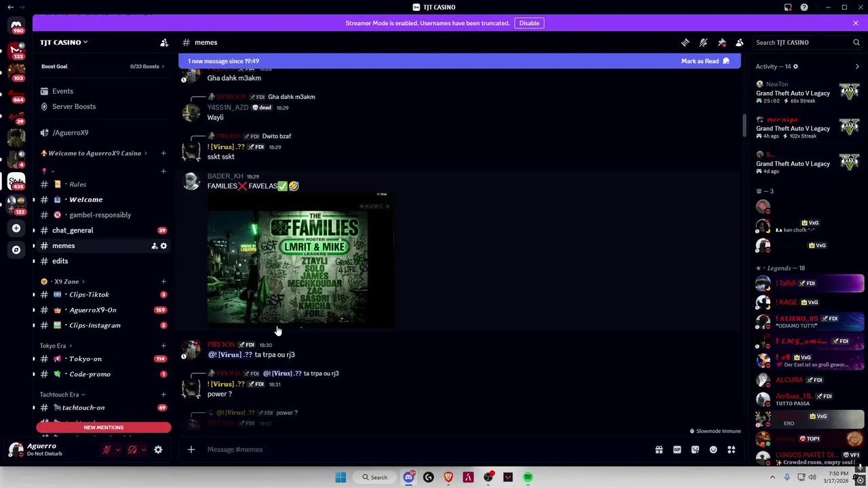Open Boost Goal 0/33 Boosts arrow
Viewport: 868px width, 488px height.
point(147,66)
